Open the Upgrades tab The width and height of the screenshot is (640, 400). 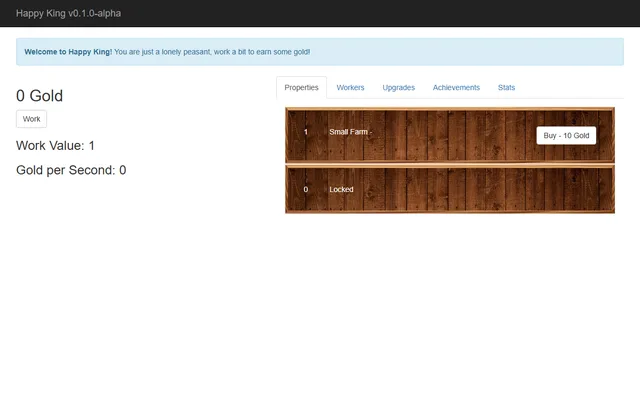[x=398, y=87]
